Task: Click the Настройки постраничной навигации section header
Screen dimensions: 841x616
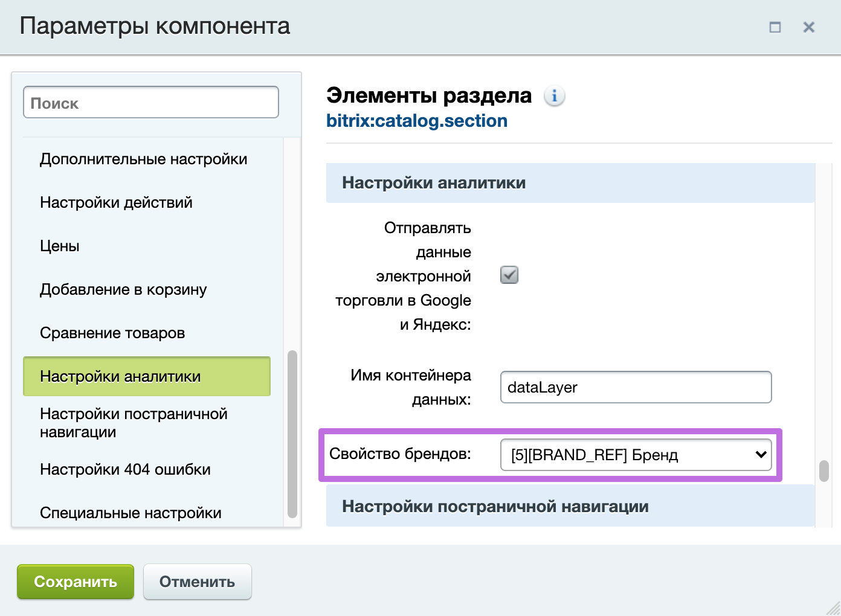Action: [570, 507]
